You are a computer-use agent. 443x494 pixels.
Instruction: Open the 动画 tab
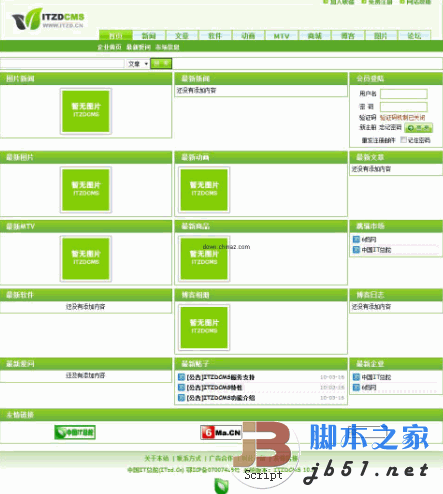(248, 35)
